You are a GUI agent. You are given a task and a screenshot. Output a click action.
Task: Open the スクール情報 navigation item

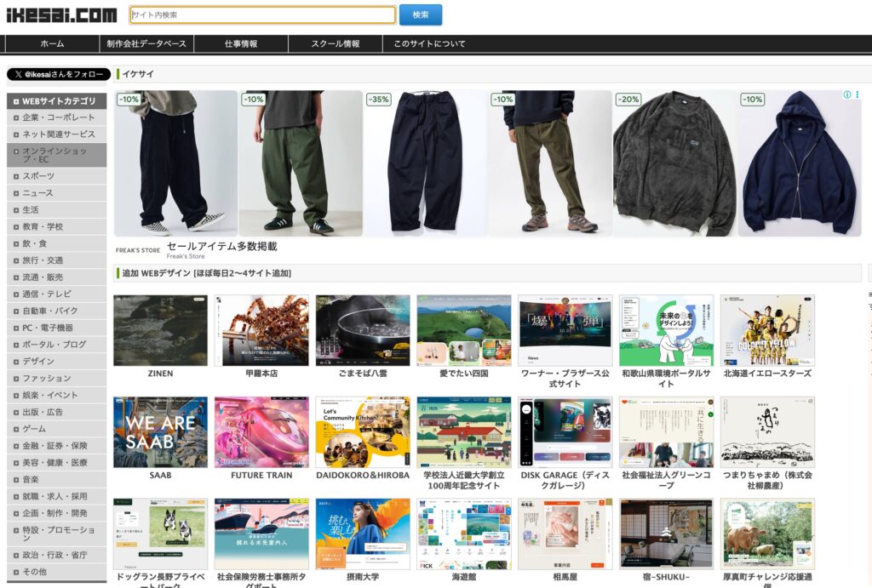point(335,43)
